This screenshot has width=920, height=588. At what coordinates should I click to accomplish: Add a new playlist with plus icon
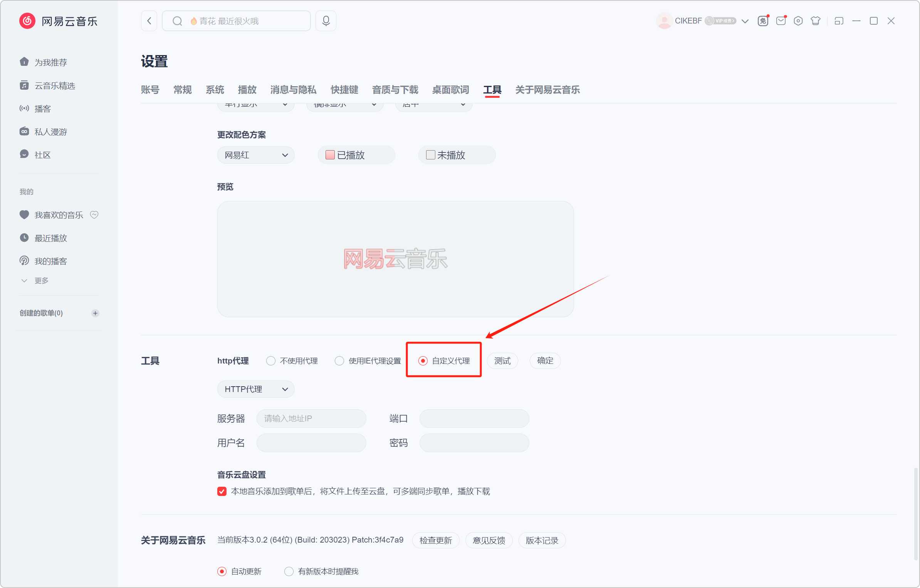(x=95, y=313)
